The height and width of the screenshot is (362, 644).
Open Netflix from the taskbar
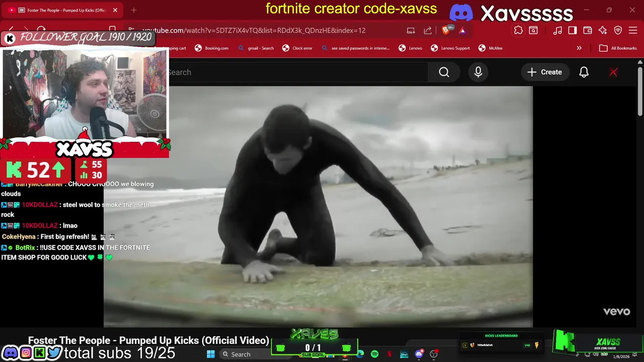pos(389,354)
